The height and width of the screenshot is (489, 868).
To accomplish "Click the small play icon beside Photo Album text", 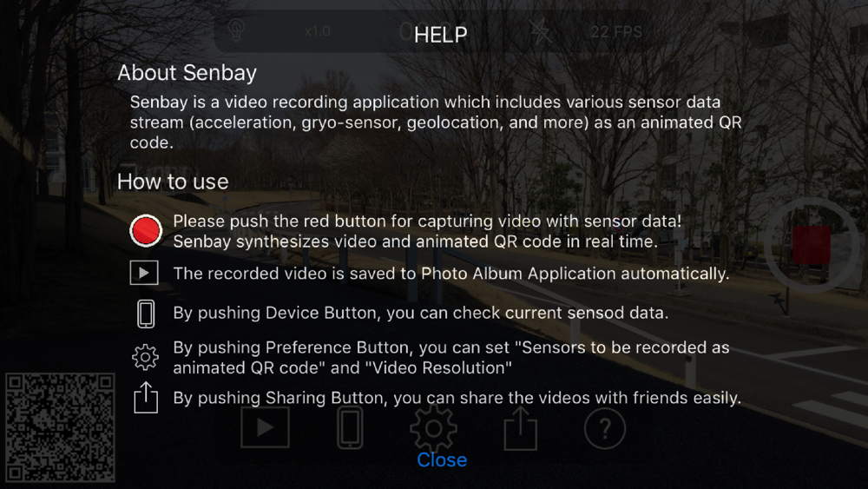I will coord(144,273).
